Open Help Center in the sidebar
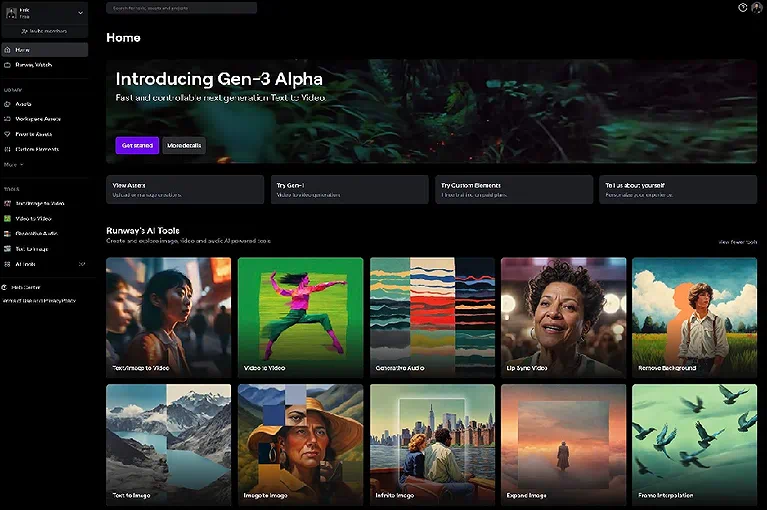 (22, 287)
